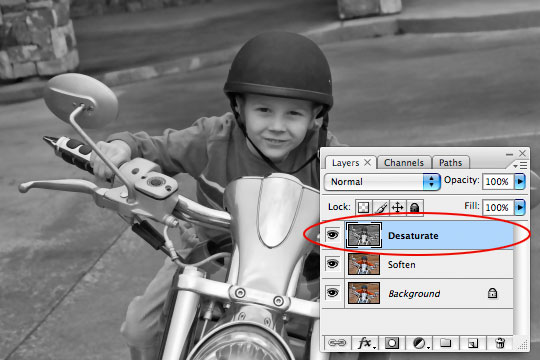Screen dimensions: 540x360
Task: Select the Soften layer name
Action: click(x=402, y=265)
